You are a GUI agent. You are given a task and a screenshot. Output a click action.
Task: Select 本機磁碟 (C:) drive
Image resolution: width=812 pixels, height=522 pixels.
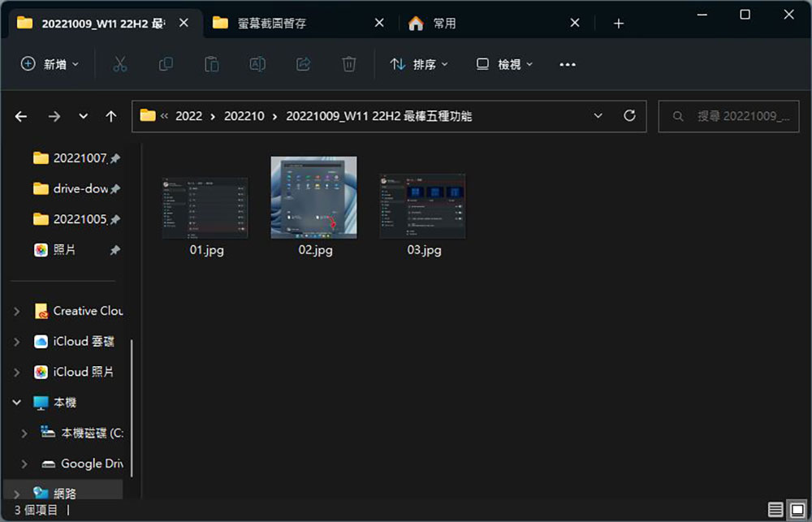pyautogui.click(x=82, y=433)
